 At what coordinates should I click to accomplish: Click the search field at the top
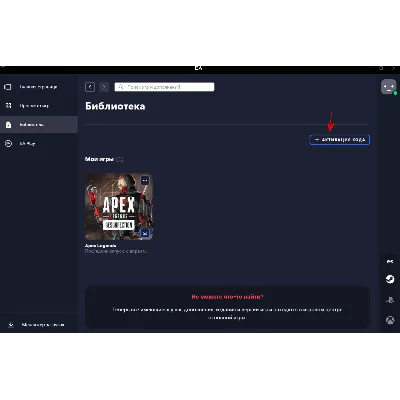click(164, 87)
